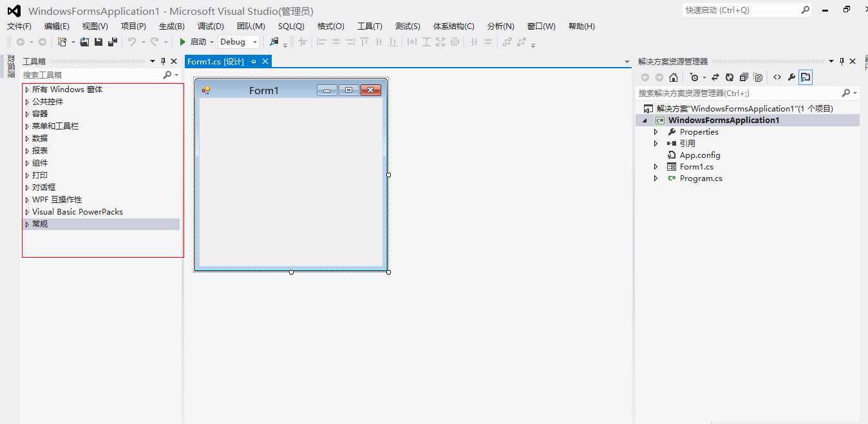868x424 pixels.
Task: Click the Open File toolbar icon
Action: pyautogui.click(x=84, y=42)
